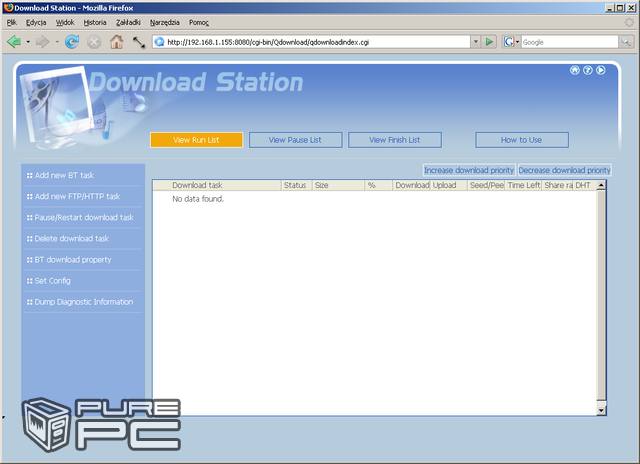The width and height of the screenshot is (640, 464).
Task: Open the Historia menu
Action: coord(95,22)
